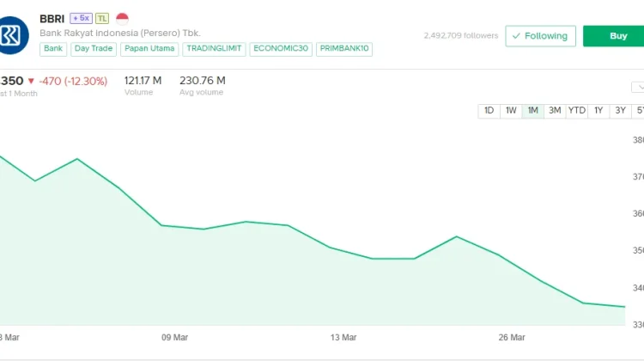
Task: Open the Bank tag
Action: [53, 48]
